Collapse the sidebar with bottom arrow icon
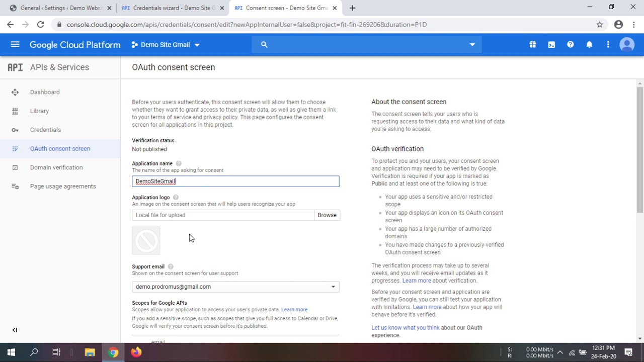Image resolution: width=644 pixels, height=362 pixels. tap(15, 330)
